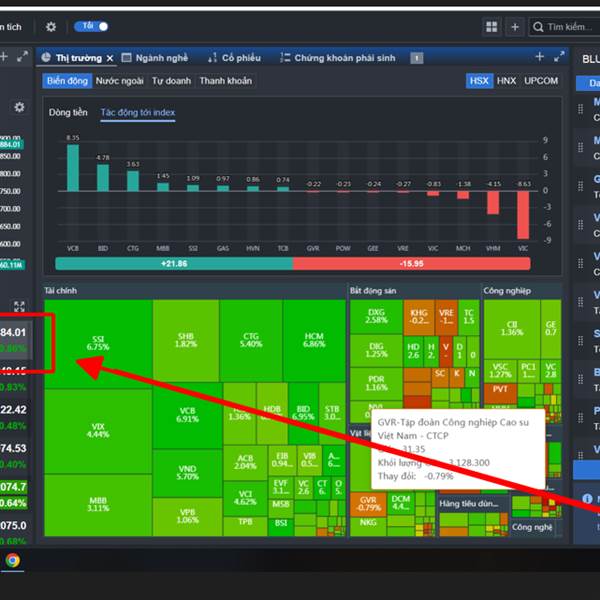Image resolution: width=600 pixels, height=600 pixels.
Task: Open Chứng khoán phái sinh tab
Action: click(x=338, y=58)
